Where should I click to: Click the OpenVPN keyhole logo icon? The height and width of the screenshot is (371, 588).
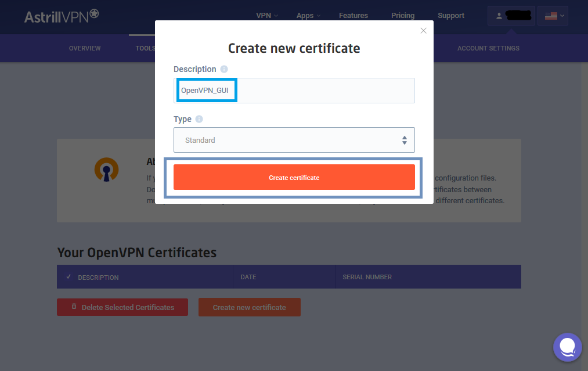click(x=106, y=170)
